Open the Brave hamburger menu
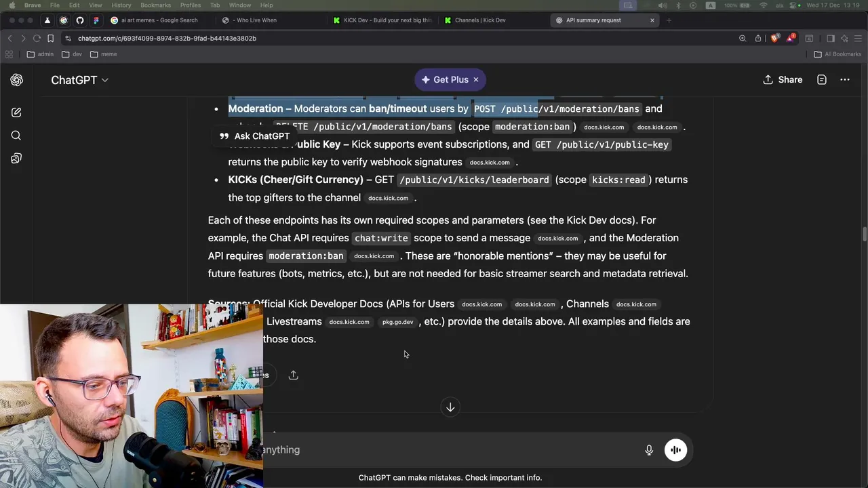Screen dimensions: 868x488 858,39
